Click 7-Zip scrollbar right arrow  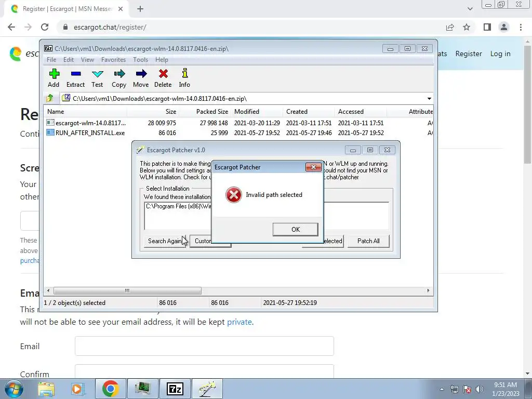[x=428, y=290]
